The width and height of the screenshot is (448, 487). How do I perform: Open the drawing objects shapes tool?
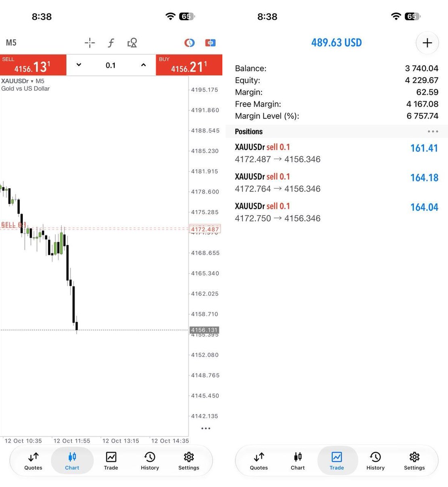(x=132, y=43)
